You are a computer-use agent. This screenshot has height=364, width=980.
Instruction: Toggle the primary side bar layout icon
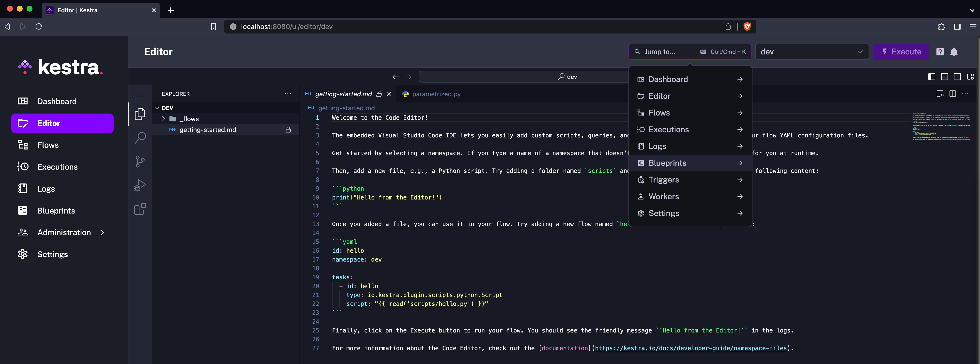click(x=932, y=77)
